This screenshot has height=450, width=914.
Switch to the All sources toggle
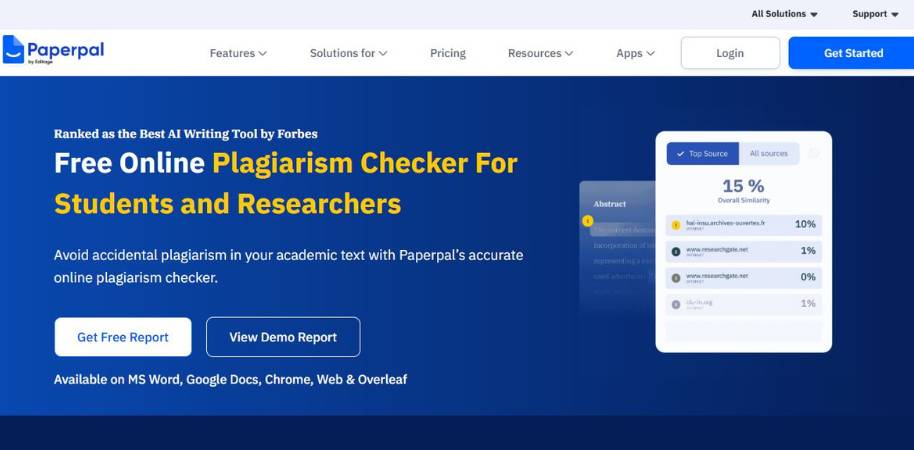tap(768, 154)
